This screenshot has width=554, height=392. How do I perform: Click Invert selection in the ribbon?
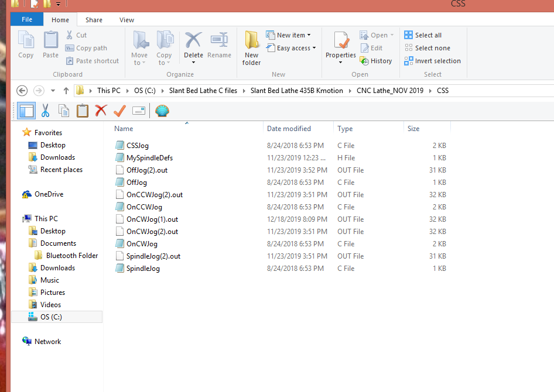(x=432, y=61)
